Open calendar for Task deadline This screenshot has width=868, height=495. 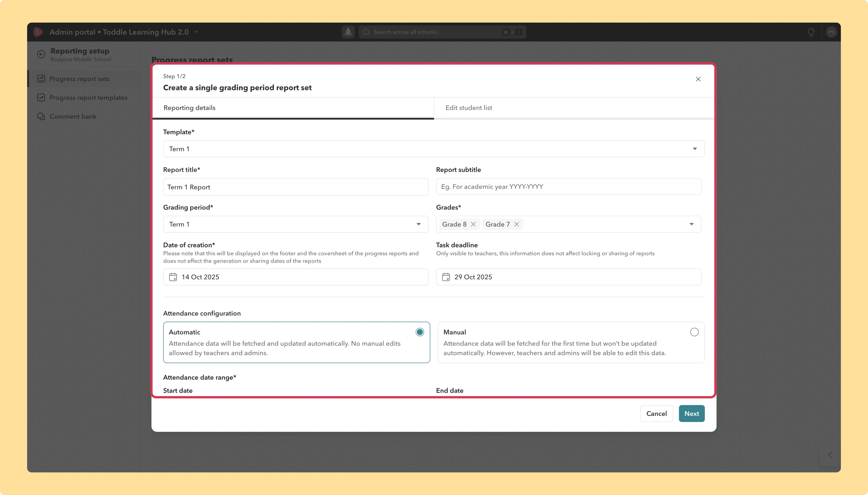446,277
